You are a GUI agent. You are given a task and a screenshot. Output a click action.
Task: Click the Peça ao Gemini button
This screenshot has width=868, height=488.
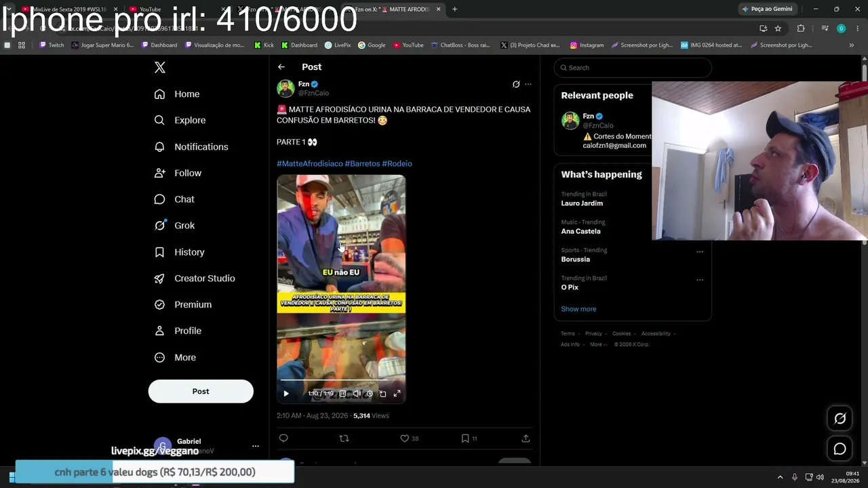[768, 9]
